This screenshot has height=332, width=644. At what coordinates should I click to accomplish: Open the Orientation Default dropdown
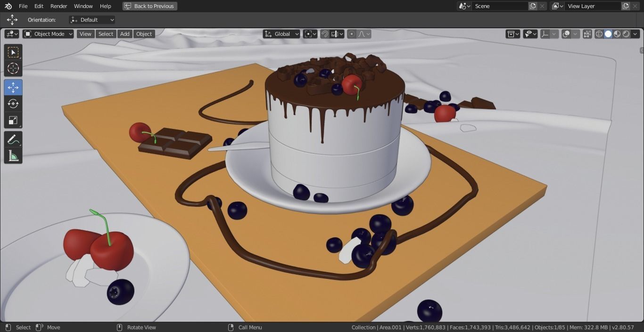pos(92,20)
